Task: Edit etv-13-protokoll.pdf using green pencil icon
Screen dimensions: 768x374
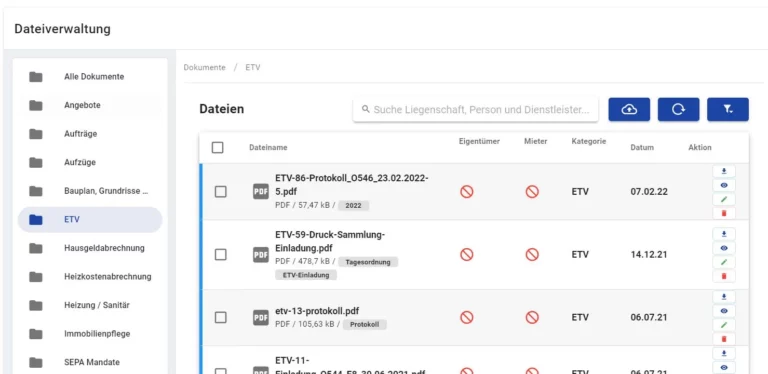Action: (724, 325)
